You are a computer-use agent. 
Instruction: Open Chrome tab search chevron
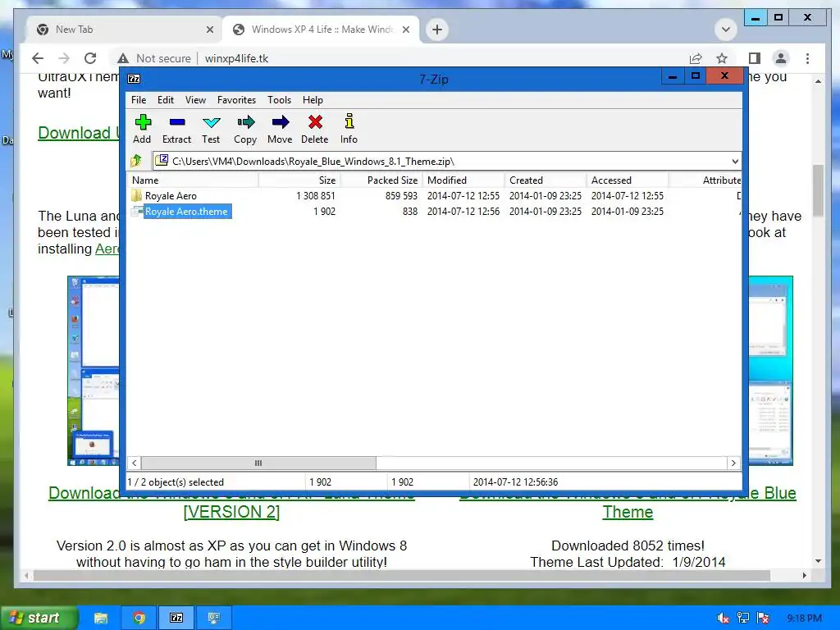pos(726,30)
